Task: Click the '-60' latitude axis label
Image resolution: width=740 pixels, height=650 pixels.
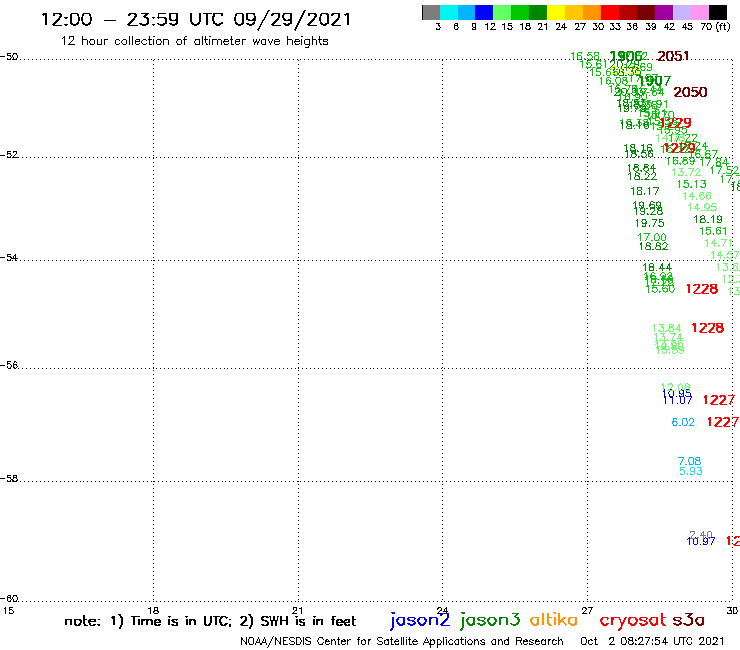Action: 9,598
